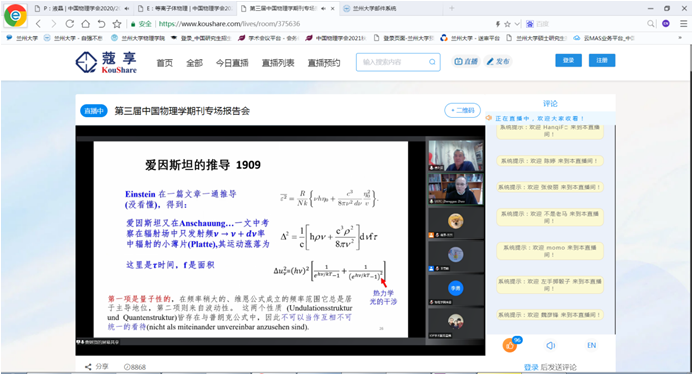This screenshot has height=375, width=693.
Task: Reload the page with refresh icon
Action: 69,24
